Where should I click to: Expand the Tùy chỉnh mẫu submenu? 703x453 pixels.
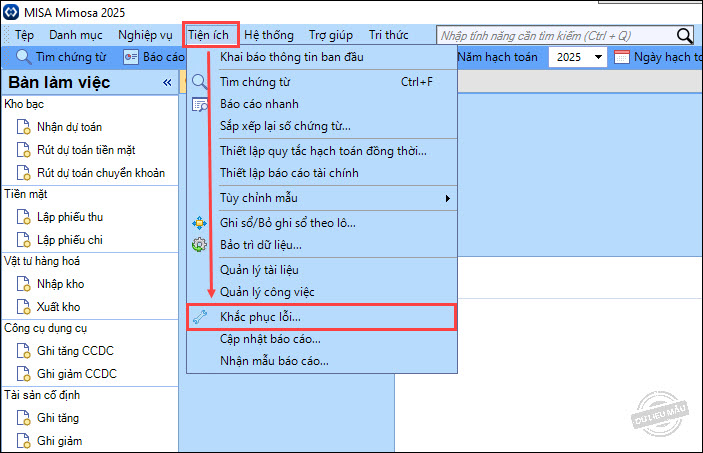(x=447, y=198)
